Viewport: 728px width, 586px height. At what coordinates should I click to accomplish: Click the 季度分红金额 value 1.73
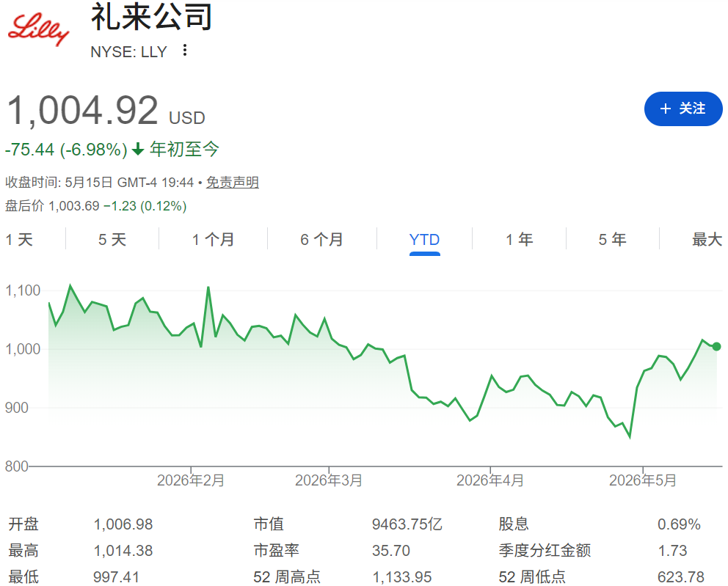click(x=672, y=551)
